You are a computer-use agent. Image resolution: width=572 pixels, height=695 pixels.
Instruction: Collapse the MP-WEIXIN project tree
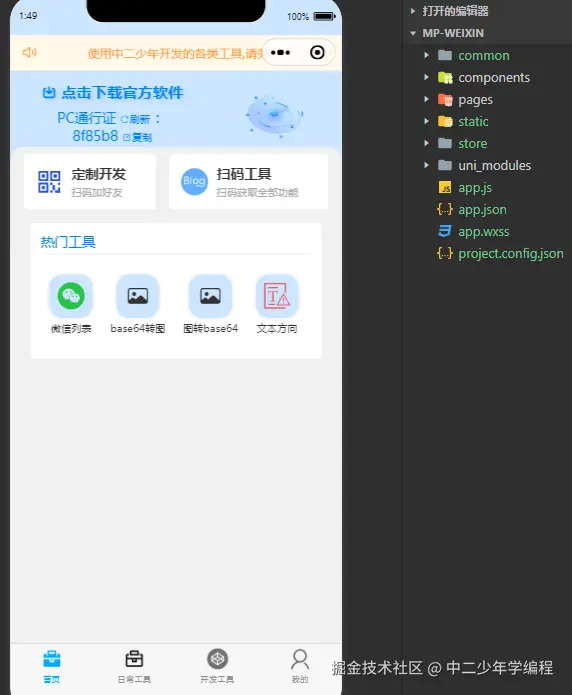413,33
